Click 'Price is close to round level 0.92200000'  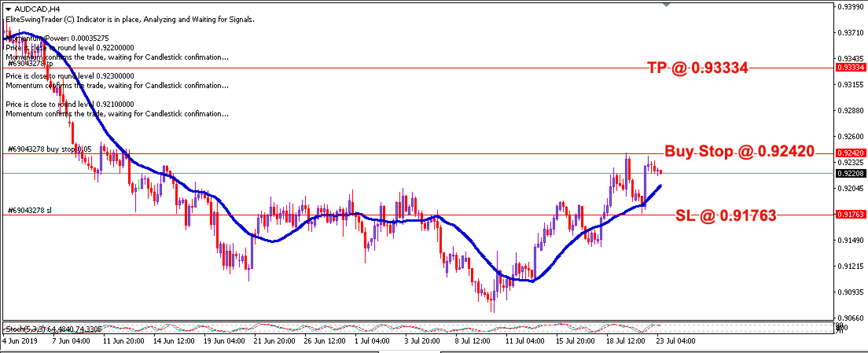tap(70, 48)
